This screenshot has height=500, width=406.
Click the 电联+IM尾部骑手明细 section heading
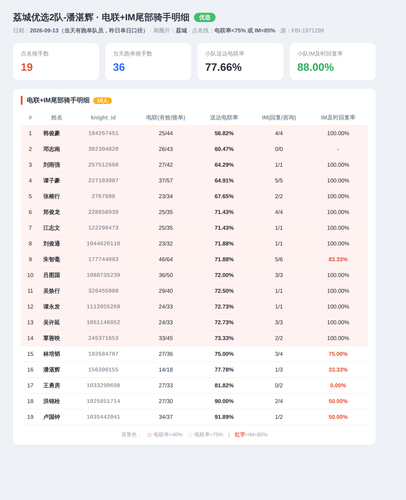[58, 100]
